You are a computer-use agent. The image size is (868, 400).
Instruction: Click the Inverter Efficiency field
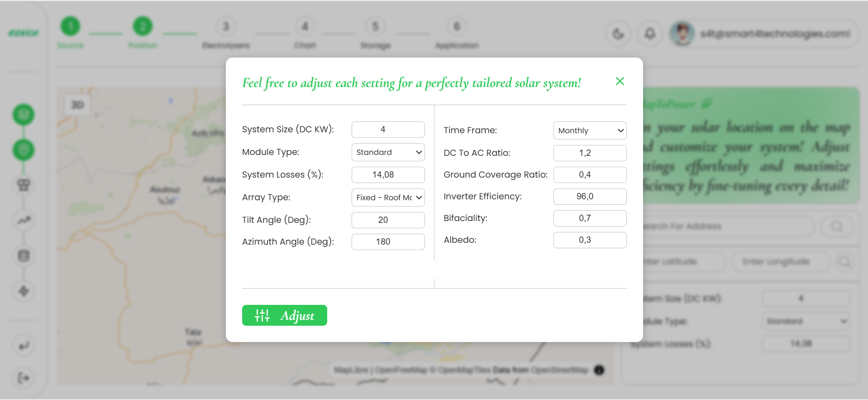point(589,197)
